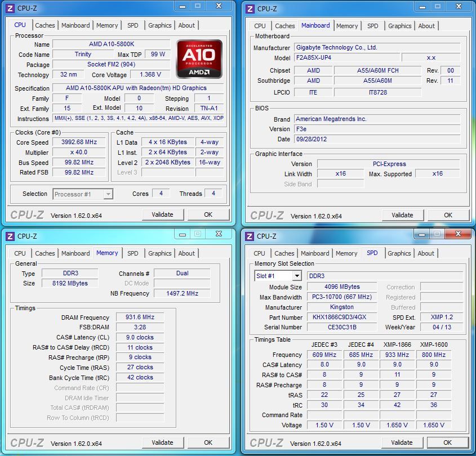Click the NB Frequency value '1497.2 MHz'
The height and width of the screenshot is (456, 476).
tap(182, 293)
